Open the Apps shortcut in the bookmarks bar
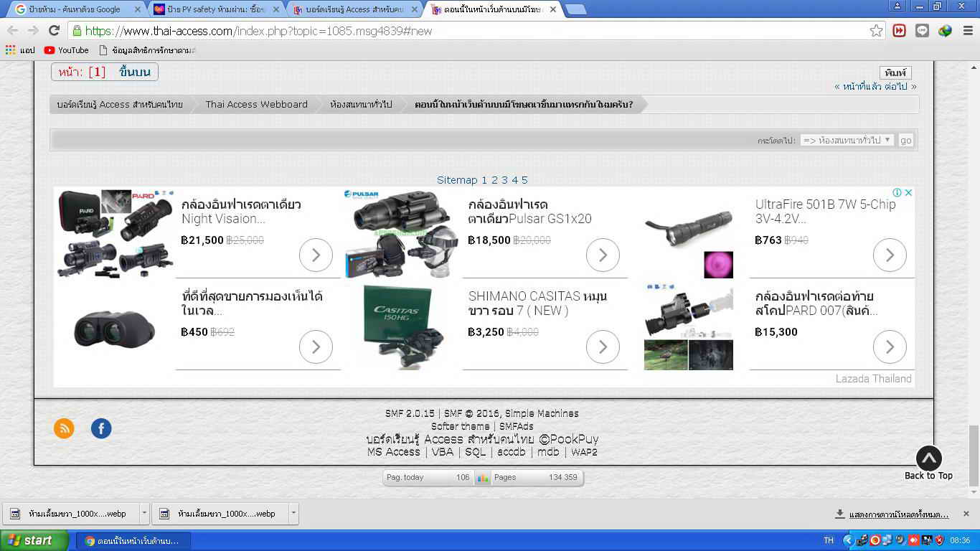The image size is (980, 551). point(20,50)
